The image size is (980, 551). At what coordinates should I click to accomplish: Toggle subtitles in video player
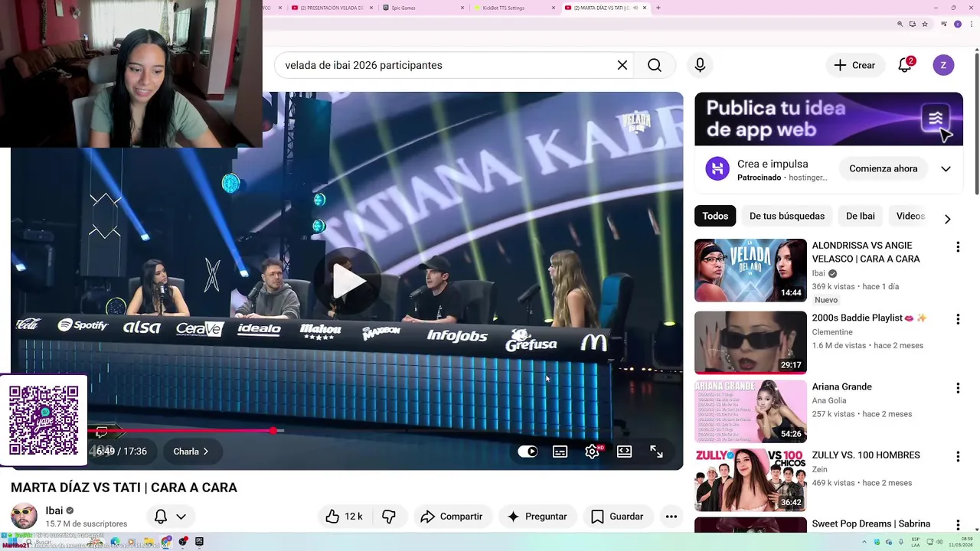pos(560,452)
